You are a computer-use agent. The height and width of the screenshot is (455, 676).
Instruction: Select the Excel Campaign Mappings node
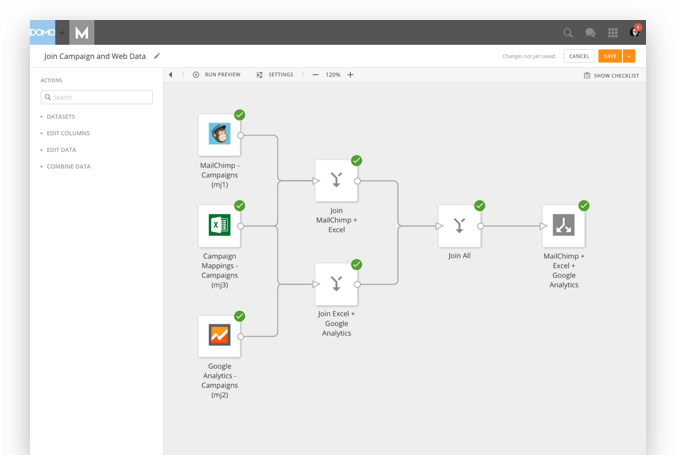219,226
